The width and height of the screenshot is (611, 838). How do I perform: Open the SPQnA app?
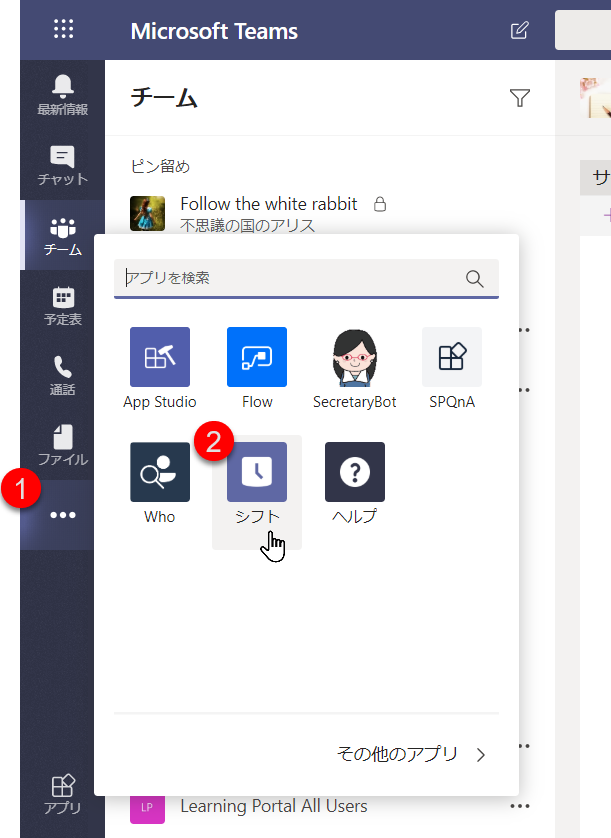point(452,369)
